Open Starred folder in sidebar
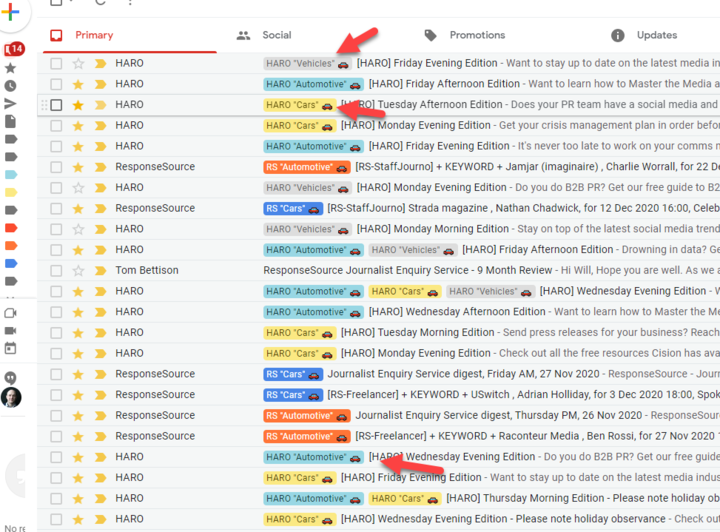 point(10,68)
